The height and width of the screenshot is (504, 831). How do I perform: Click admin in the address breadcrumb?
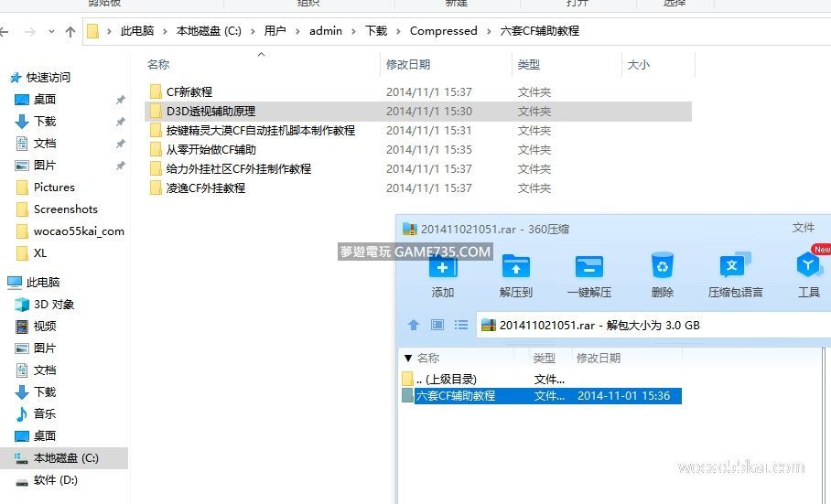[x=326, y=31]
